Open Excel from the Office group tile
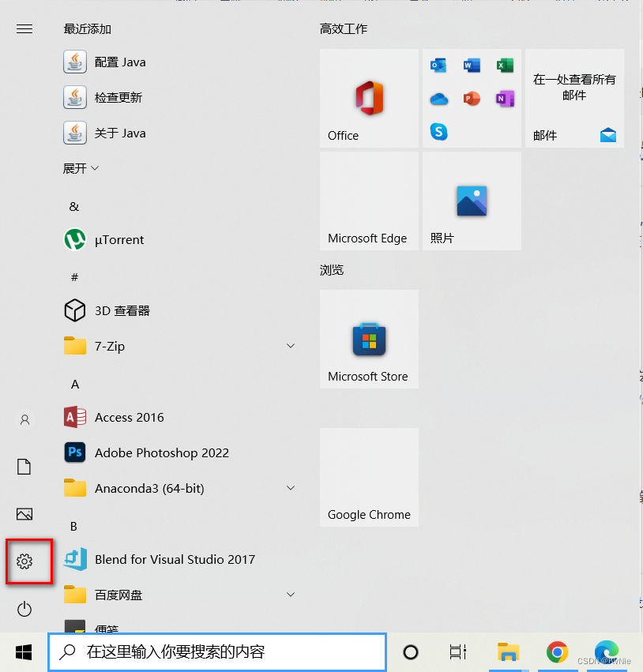Screen dimensions: 643x672 505,66
